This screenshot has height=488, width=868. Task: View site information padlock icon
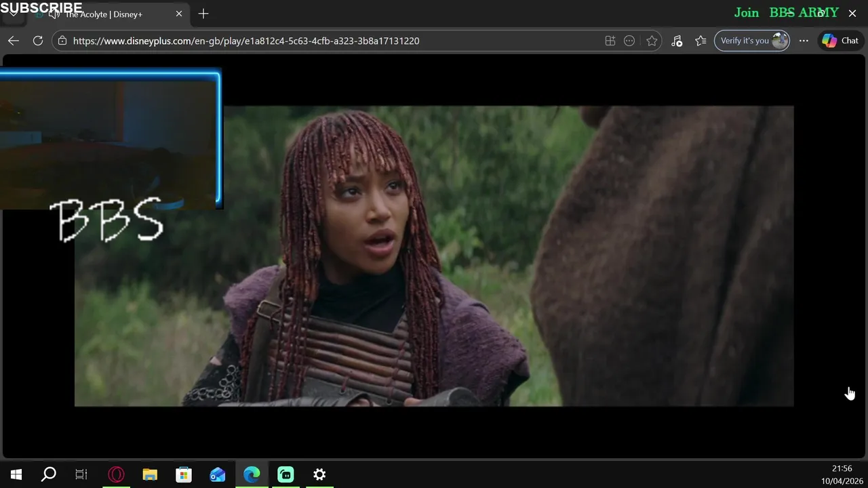[62, 41]
